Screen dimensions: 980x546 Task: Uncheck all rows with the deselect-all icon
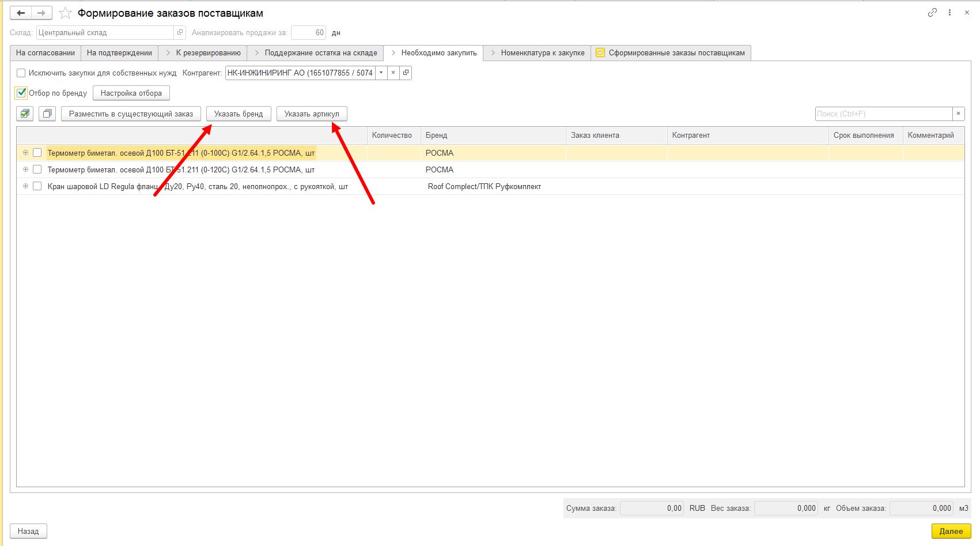(47, 114)
